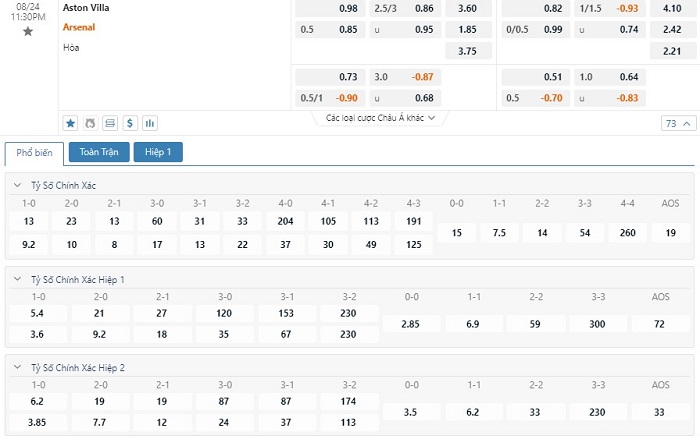Viewport: 700px width, 439px height.
Task: Collapse the 73 markets counter
Action: click(675, 123)
